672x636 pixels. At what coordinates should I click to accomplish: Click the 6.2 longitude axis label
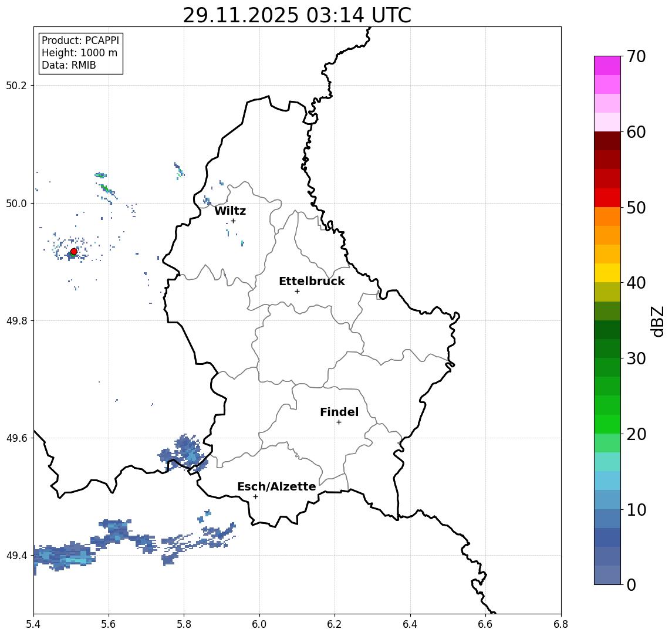point(335,624)
